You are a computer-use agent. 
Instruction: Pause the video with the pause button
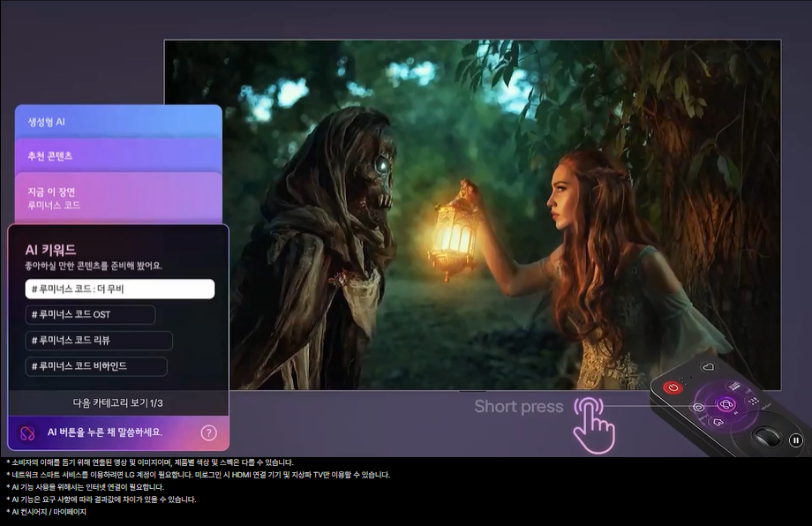coord(795,440)
